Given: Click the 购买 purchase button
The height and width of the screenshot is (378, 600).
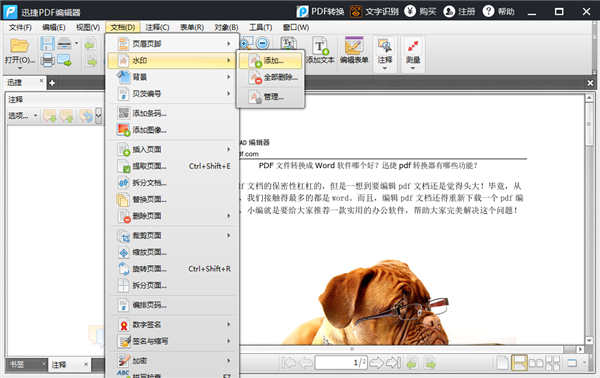Looking at the screenshot, I should 421,11.
